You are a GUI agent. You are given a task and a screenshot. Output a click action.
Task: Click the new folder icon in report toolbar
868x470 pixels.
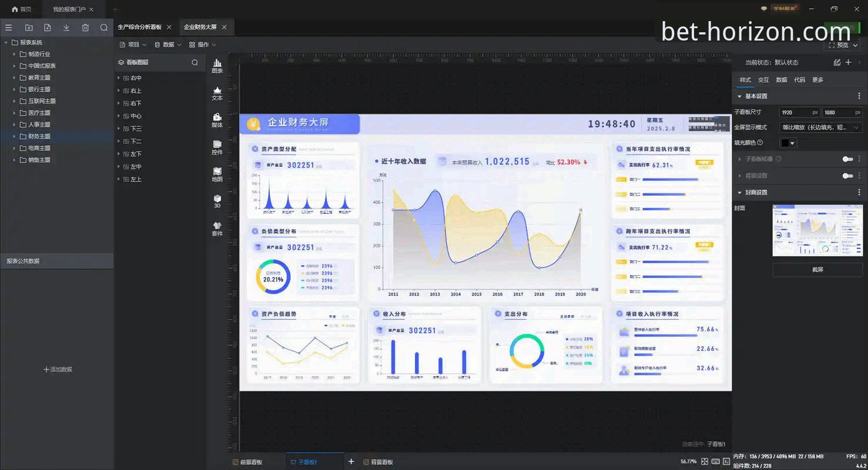pos(29,28)
